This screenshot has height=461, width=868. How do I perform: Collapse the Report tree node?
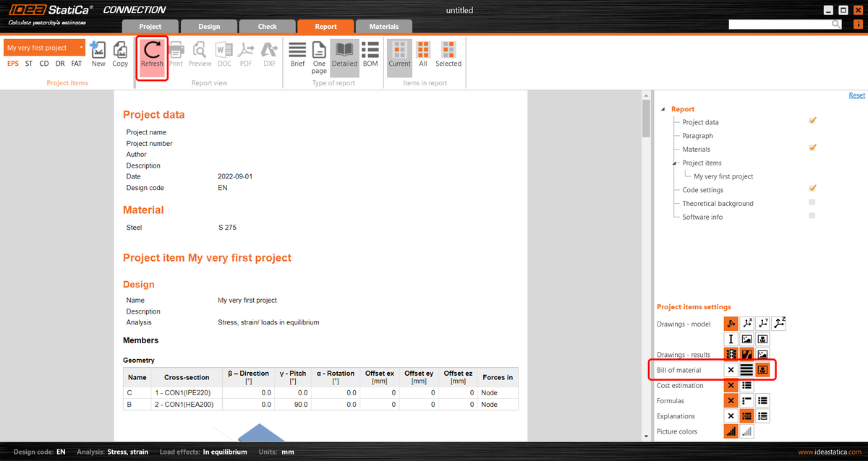pyautogui.click(x=664, y=109)
